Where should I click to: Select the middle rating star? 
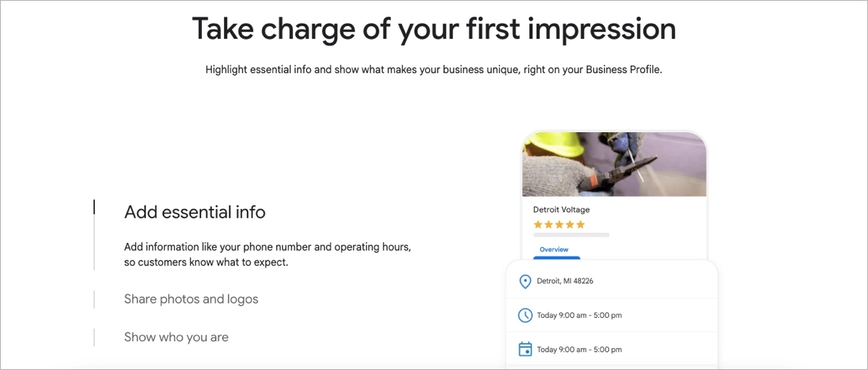coord(559,225)
